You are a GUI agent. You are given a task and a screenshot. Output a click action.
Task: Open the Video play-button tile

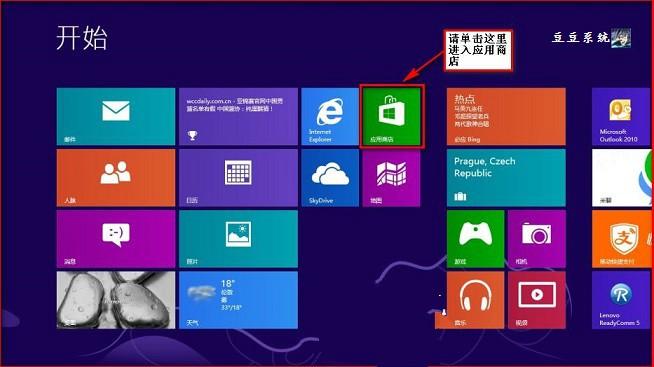click(537, 300)
